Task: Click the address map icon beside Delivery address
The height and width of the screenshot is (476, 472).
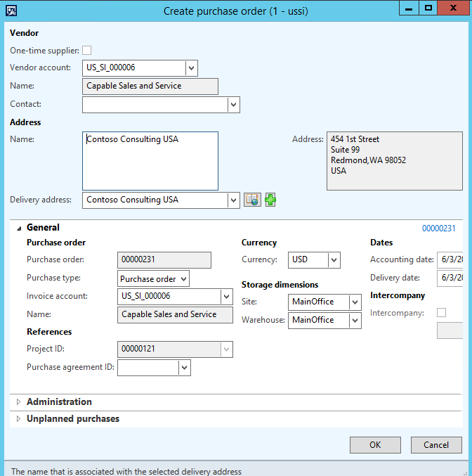Action: click(252, 200)
